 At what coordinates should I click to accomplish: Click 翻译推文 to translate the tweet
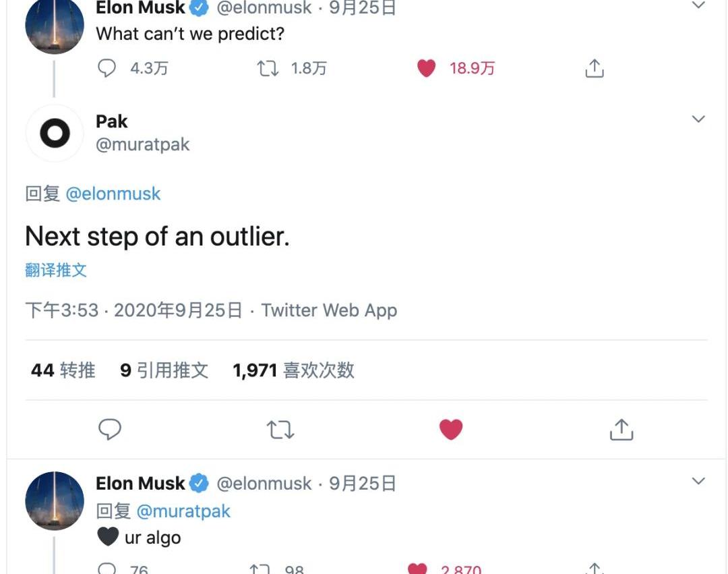point(56,270)
